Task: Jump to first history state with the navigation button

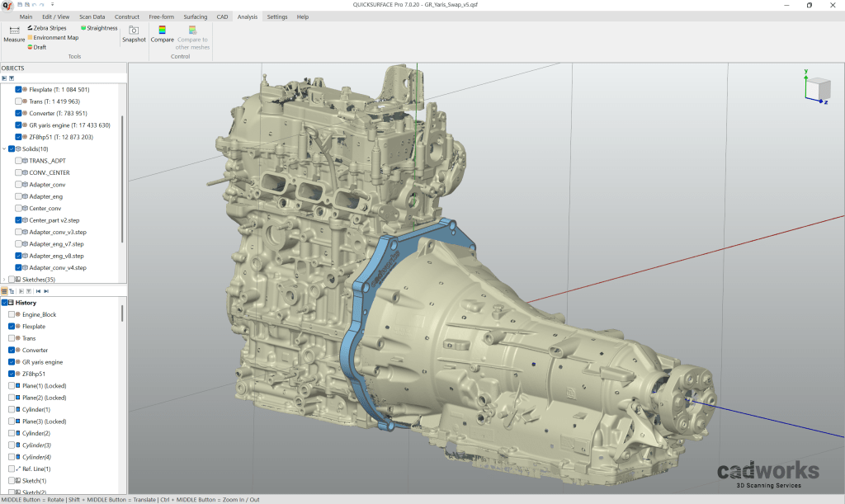Action: click(38, 291)
